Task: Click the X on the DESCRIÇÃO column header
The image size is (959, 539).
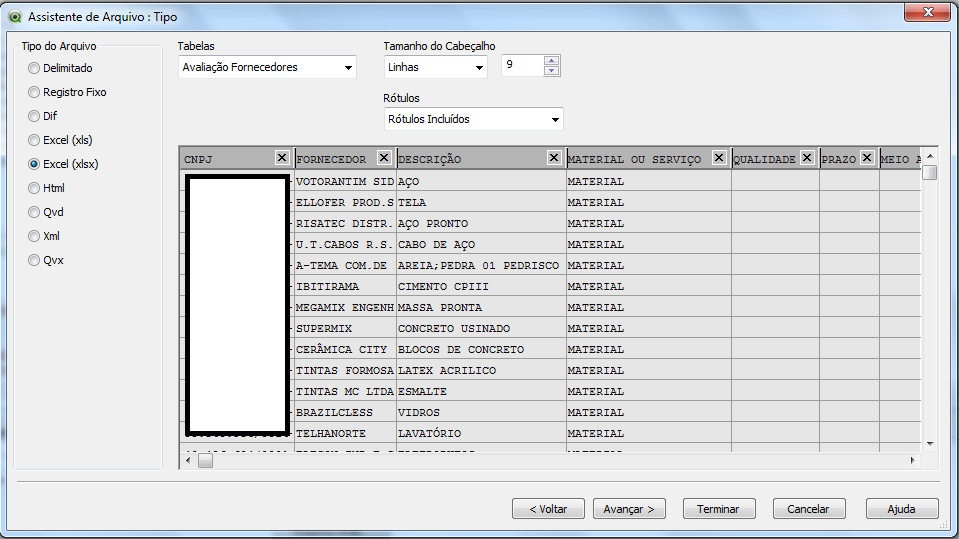Action: point(554,158)
